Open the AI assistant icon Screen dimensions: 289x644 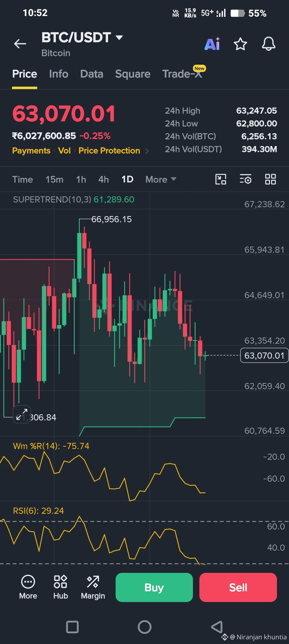pyautogui.click(x=212, y=44)
